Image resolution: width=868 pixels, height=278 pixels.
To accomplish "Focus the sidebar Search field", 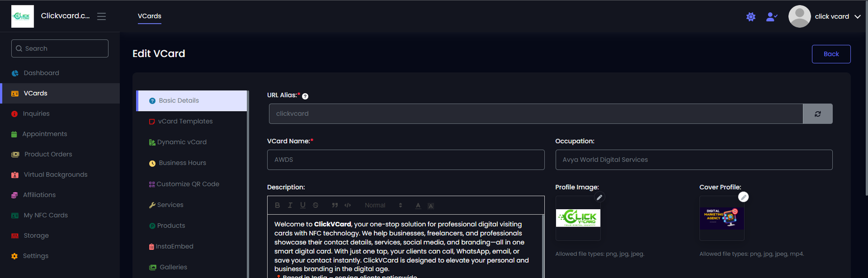I will [60, 48].
